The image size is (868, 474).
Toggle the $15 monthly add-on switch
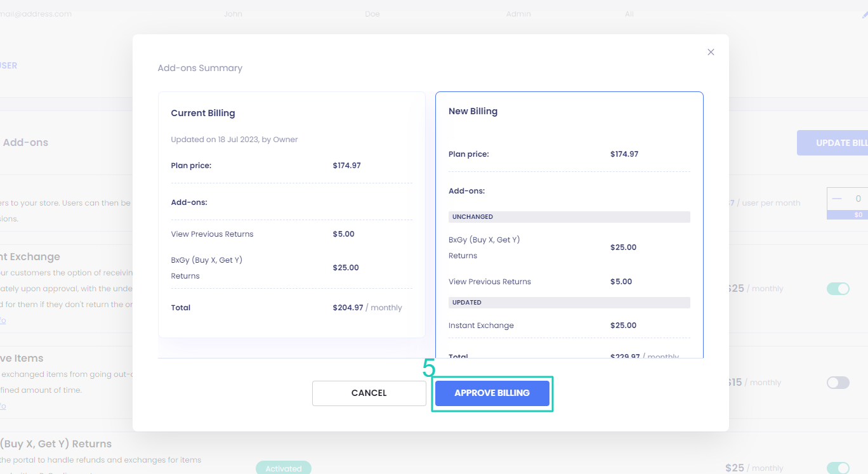[x=838, y=383]
